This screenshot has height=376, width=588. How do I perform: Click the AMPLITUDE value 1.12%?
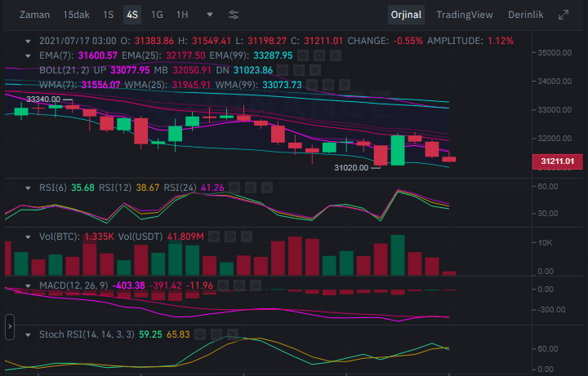pos(501,41)
